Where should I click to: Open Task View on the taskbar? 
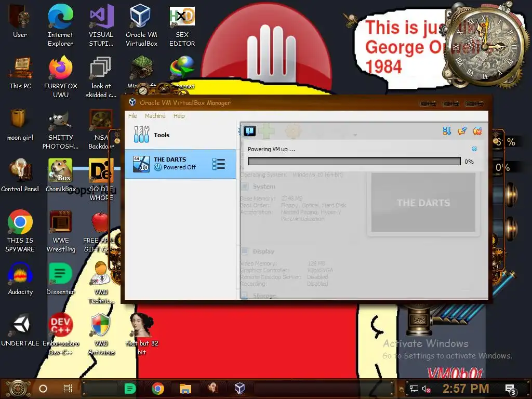(x=68, y=389)
